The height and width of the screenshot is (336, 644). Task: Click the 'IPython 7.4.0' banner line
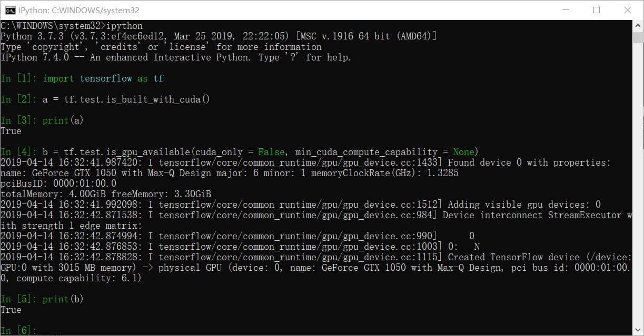pyautogui.click(x=176, y=57)
